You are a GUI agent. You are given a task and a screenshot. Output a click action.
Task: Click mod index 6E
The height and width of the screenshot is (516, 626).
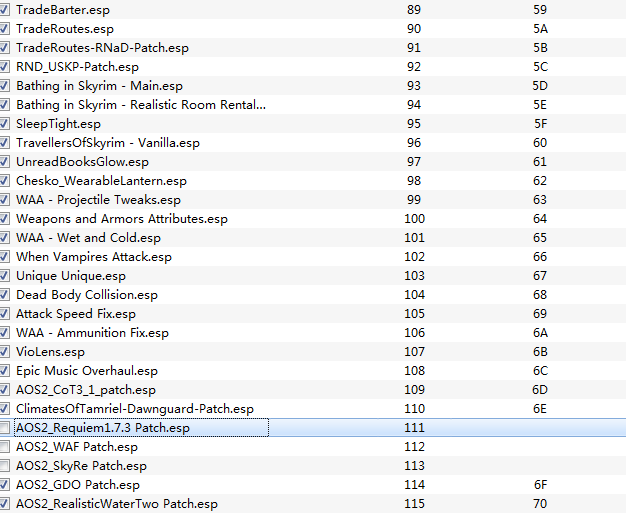tap(540, 409)
